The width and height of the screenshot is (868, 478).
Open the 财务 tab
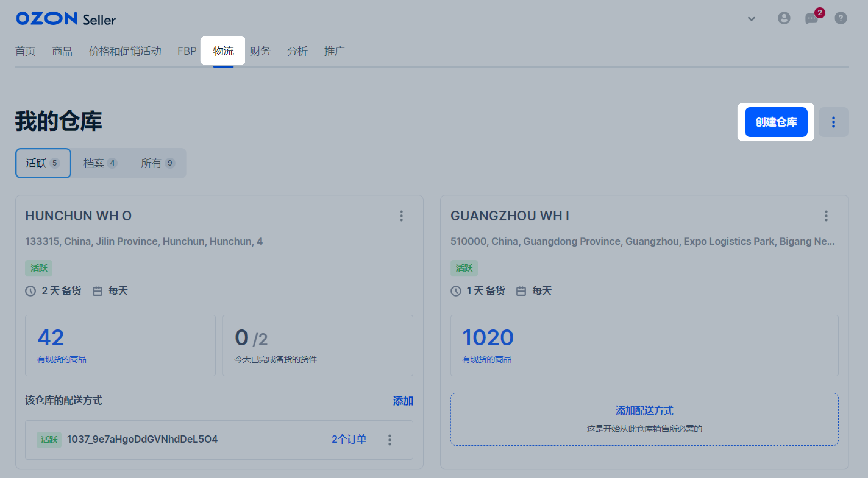[260, 51]
